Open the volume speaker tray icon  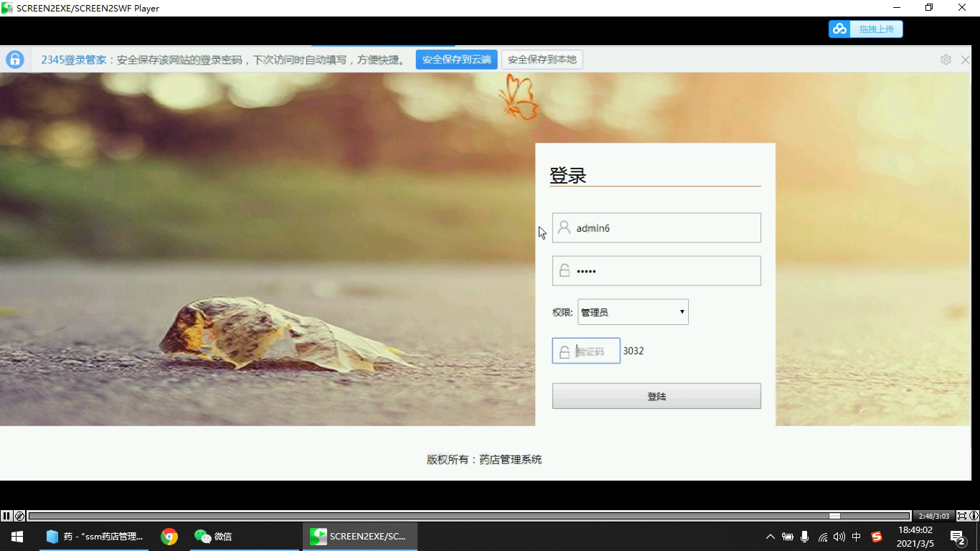839,537
